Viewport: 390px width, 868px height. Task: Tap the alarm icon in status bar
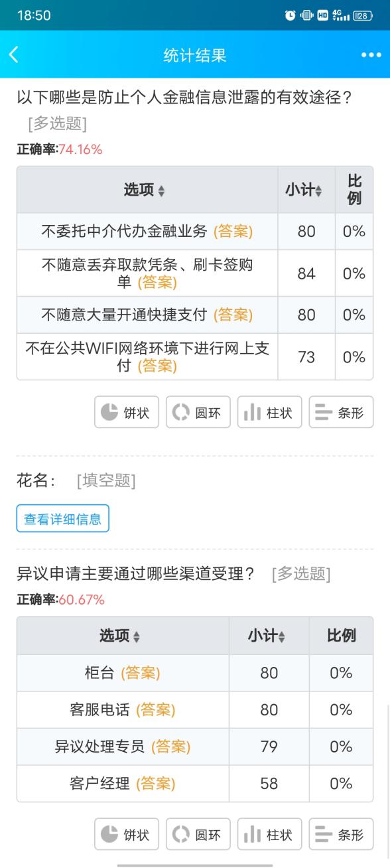[x=291, y=15]
